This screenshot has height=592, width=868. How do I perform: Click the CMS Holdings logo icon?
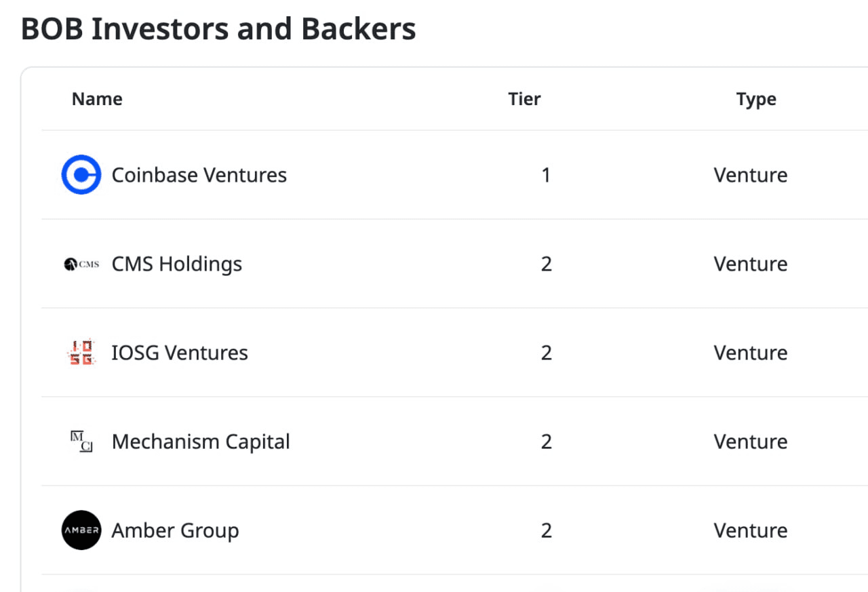(x=81, y=264)
